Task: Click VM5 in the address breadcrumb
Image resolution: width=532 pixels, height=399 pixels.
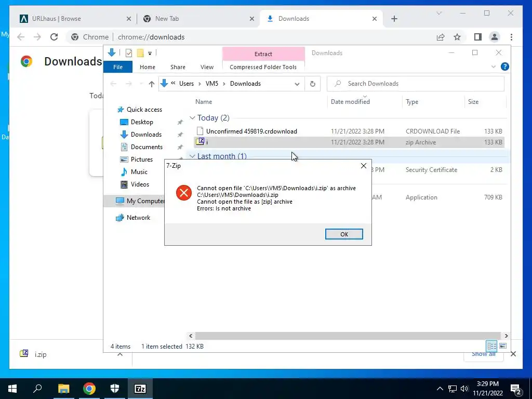Action: click(212, 84)
